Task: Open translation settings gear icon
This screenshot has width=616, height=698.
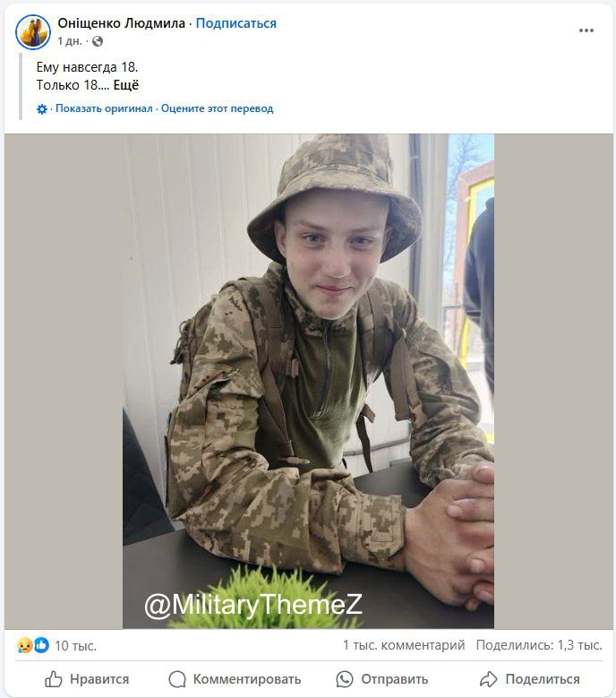Action: 42,109
